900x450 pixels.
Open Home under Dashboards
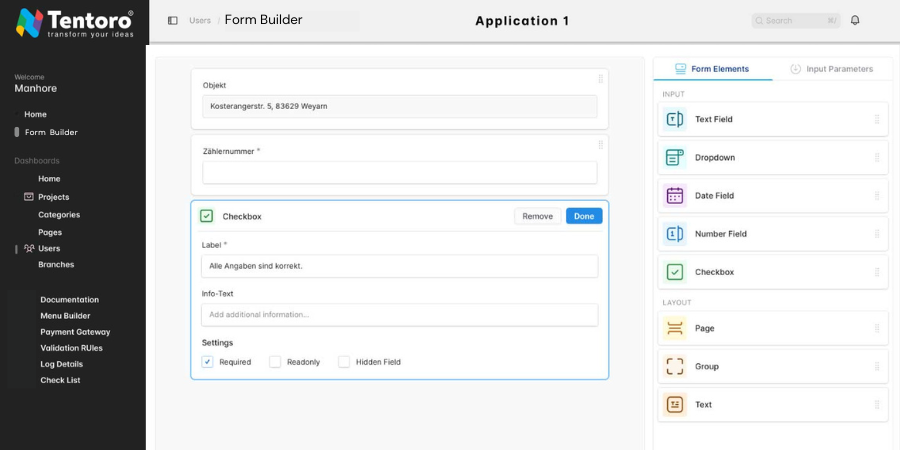coord(49,179)
